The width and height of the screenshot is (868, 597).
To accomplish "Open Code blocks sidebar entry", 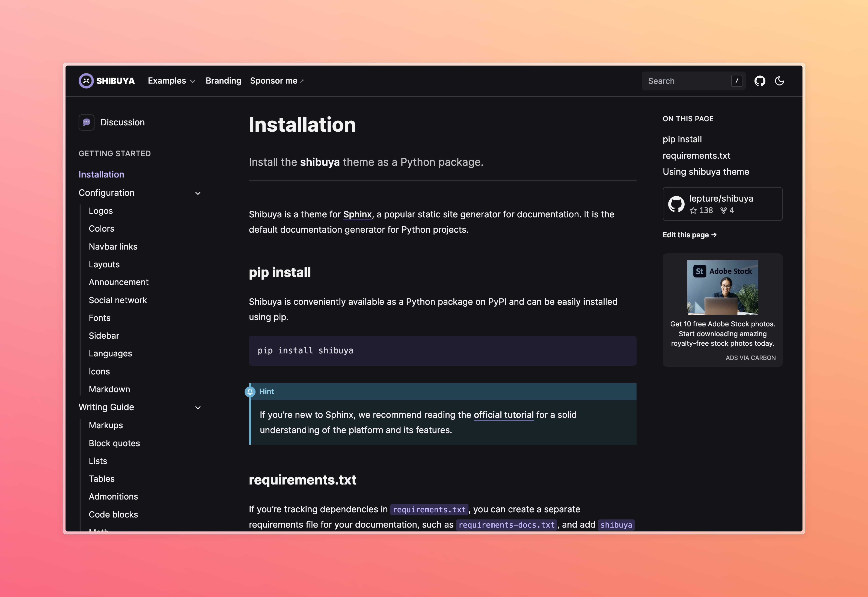I will (x=114, y=514).
